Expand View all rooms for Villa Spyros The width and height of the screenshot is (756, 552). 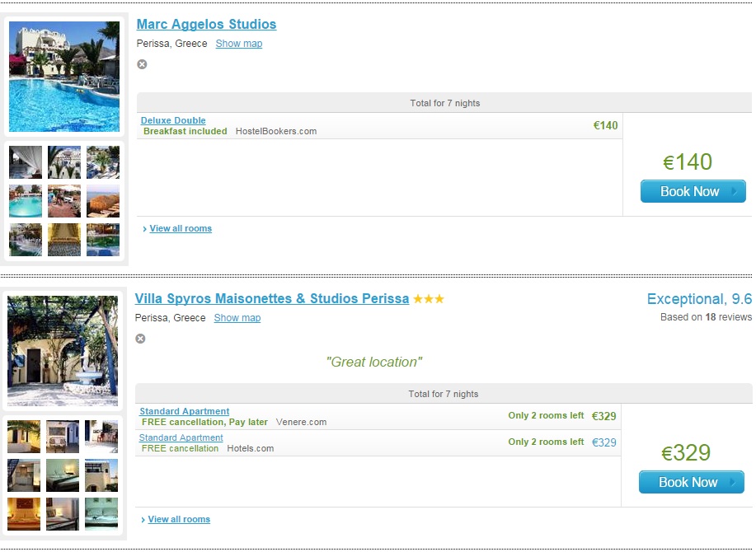coord(179,520)
